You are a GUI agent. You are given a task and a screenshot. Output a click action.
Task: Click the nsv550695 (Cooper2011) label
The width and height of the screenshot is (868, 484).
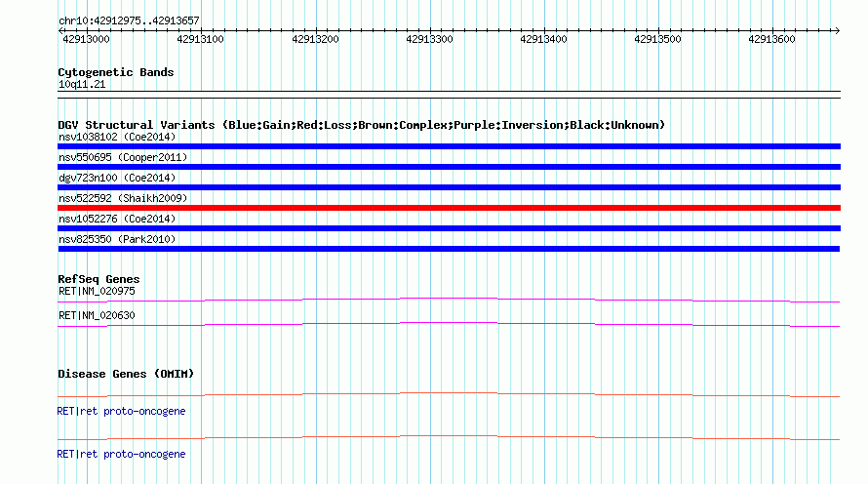[123, 157]
